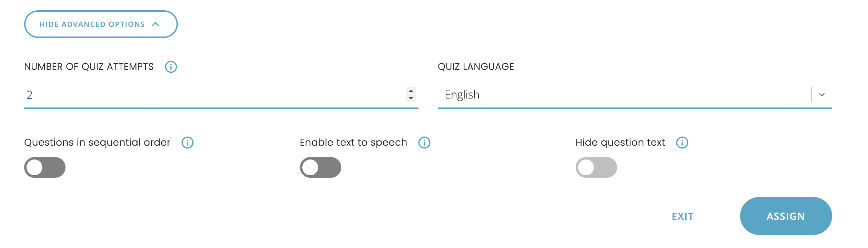Turn on the text to speech toggle
This screenshot has width=868, height=248.
point(320,167)
